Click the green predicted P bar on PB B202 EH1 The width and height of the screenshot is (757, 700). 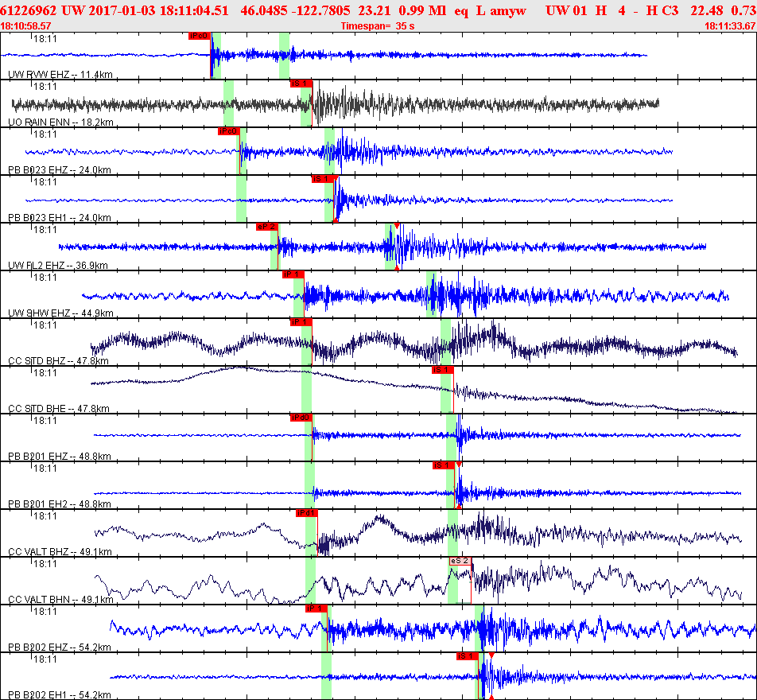tap(327, 676)
